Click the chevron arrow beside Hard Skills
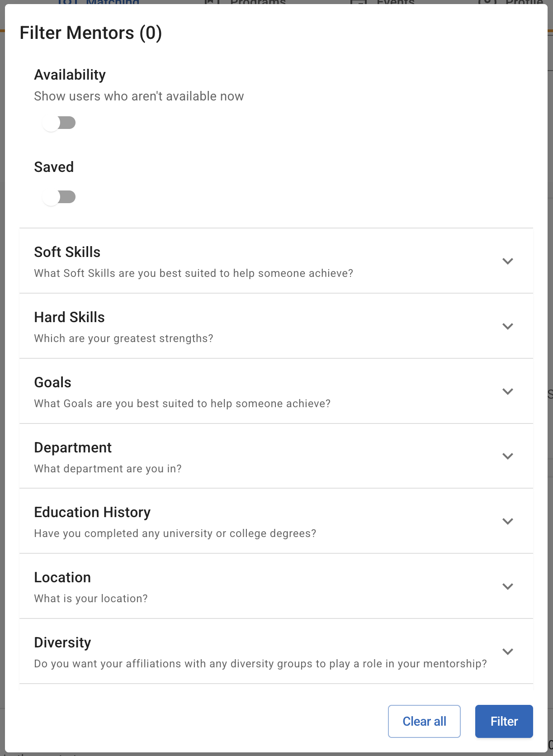This screenshot has height=756, width=553. [507, 326]
